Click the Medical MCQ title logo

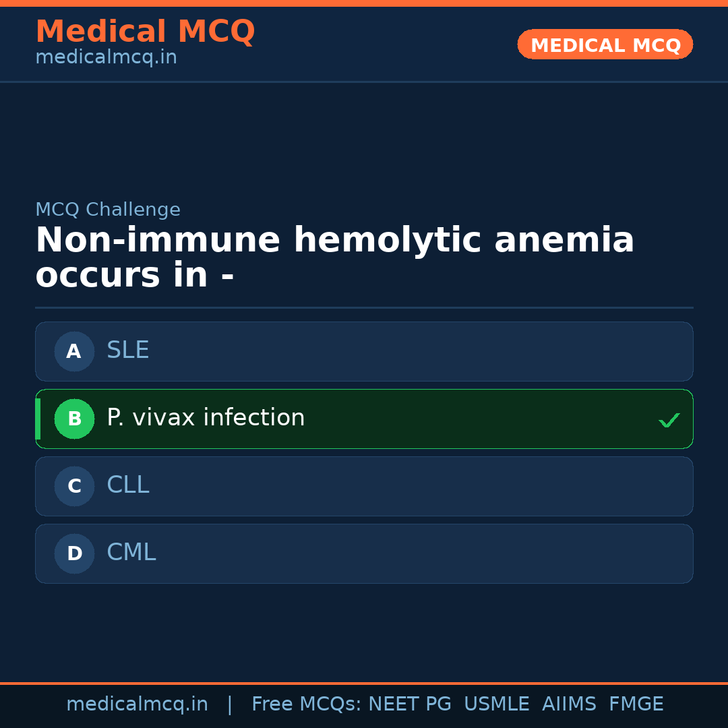[145, 32]
